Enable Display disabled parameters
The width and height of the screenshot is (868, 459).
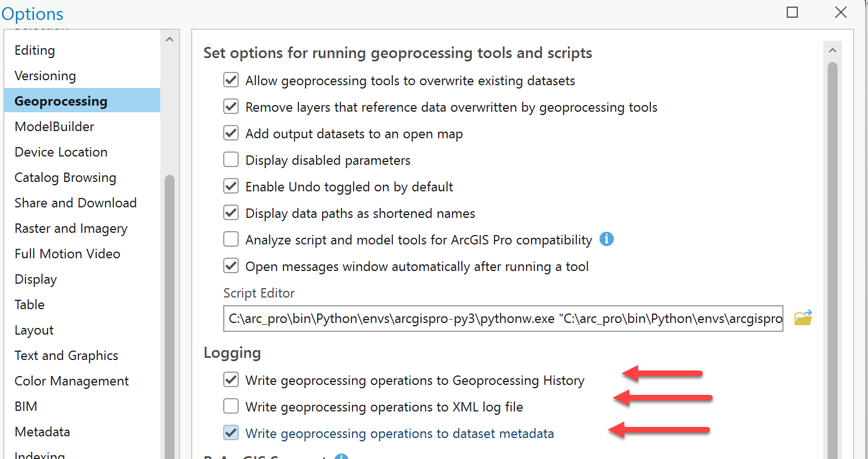[231, 159]
